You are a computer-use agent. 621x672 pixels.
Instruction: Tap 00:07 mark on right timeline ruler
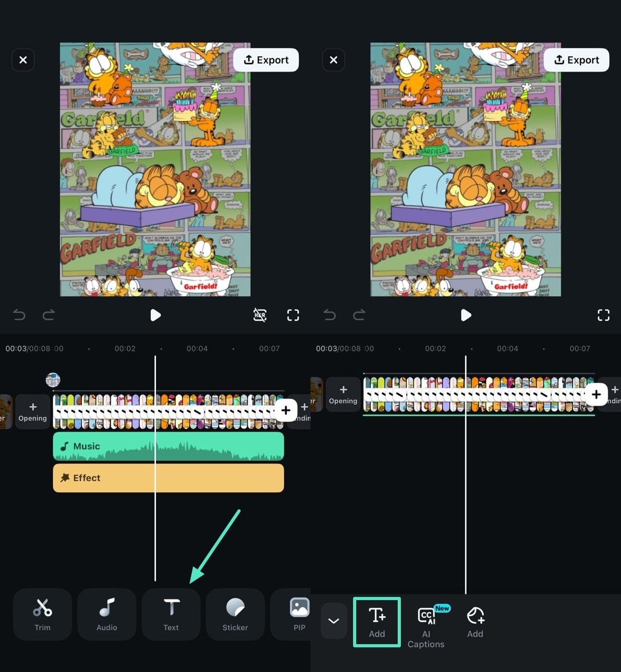(580, 349)
